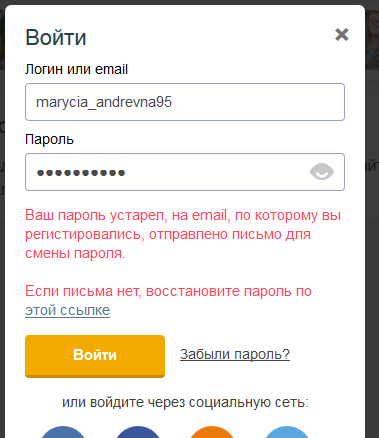The image size is (379, 438).
Task: Click the Логин или email label
Action: coord(77,69)
